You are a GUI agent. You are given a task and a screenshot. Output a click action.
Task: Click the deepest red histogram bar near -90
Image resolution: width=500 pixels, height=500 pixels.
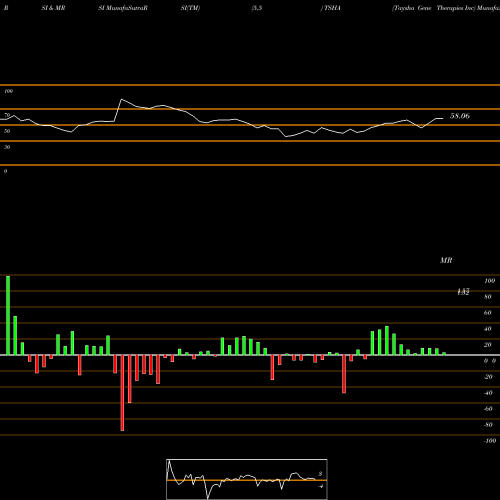tap(122, 393)
